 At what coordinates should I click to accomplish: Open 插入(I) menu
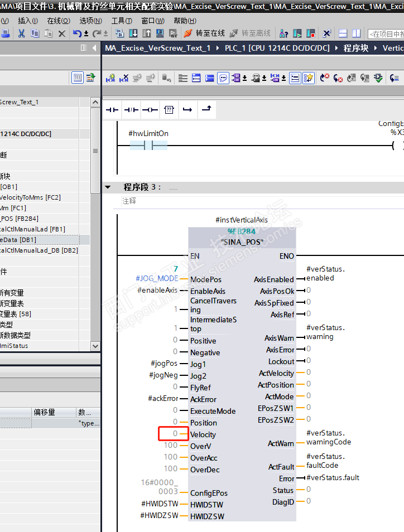[x=28, y=21]
